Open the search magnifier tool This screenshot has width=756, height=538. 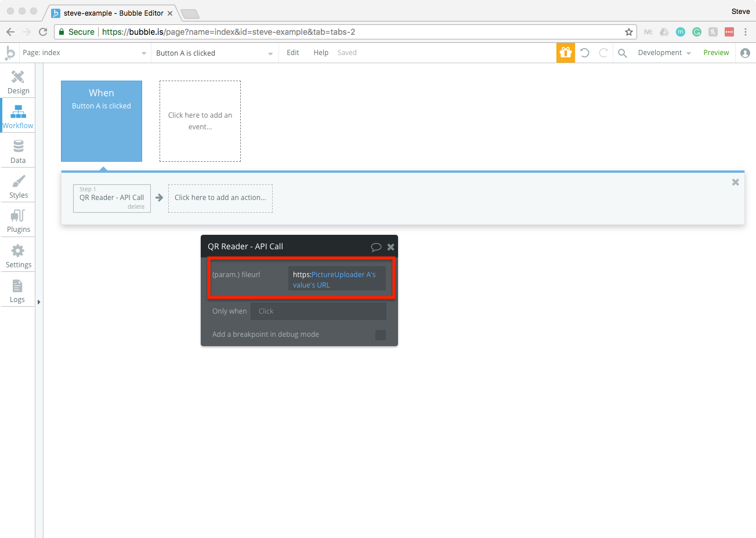pos(623,53)
